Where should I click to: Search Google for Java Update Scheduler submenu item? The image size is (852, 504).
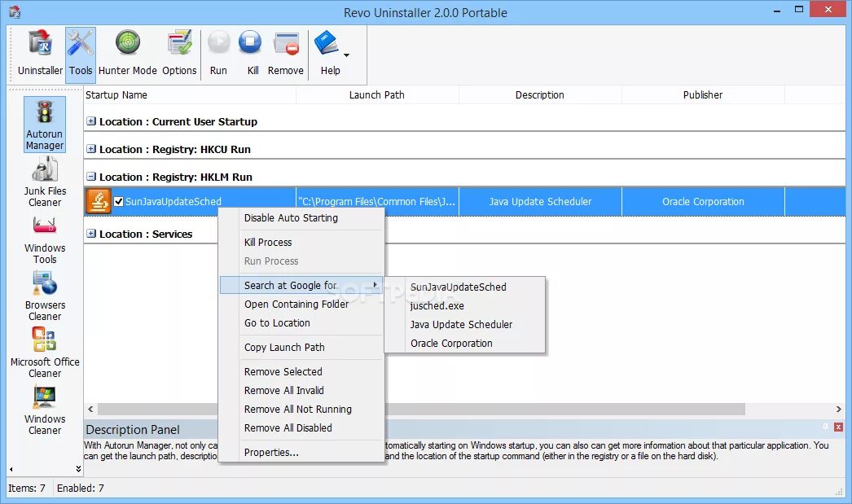[464, 324]
